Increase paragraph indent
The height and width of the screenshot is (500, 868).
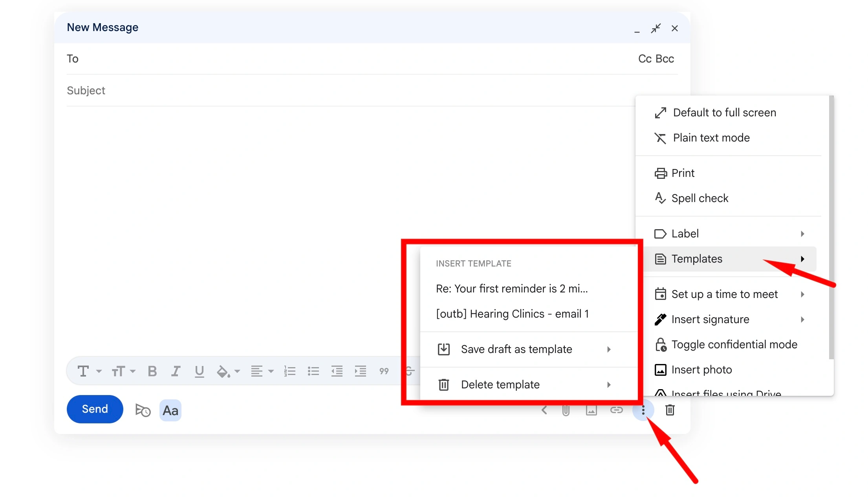pyautogui.click(x=360, y=371)
